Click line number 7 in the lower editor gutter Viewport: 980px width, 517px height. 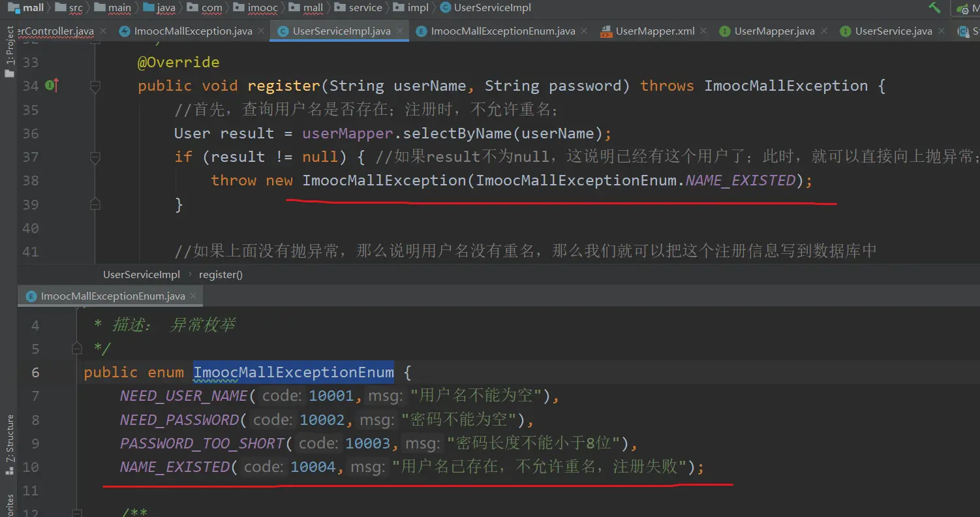click(35, 396)
